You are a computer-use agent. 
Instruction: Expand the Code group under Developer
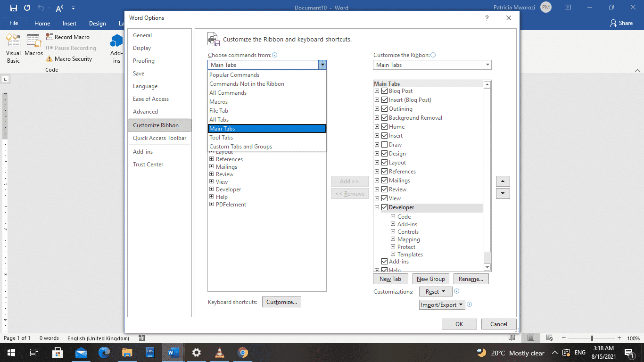click(x=393, y=216)
